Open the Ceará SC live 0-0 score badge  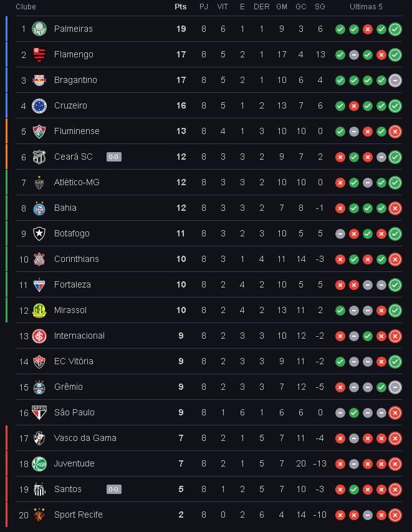(114, 157)
